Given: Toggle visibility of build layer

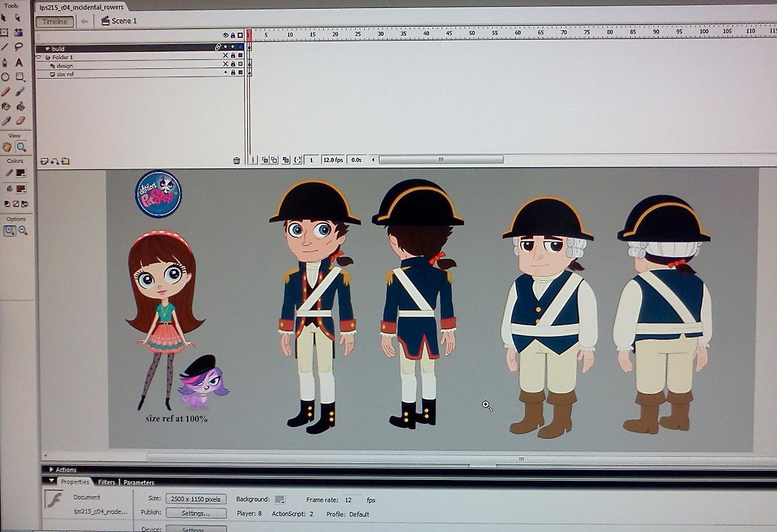Looking at the screenshot, I should [225, 47].
